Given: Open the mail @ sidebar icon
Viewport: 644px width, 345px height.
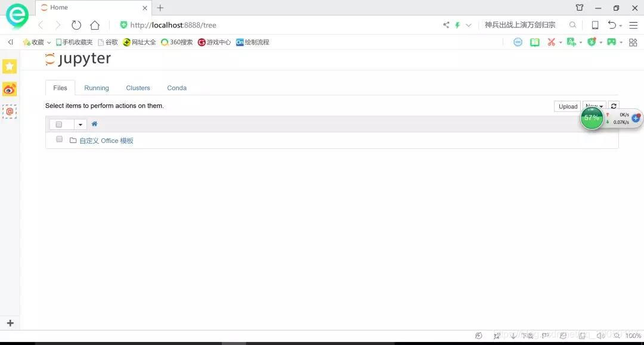Looking at the screenshot, I should click(10, 111).
